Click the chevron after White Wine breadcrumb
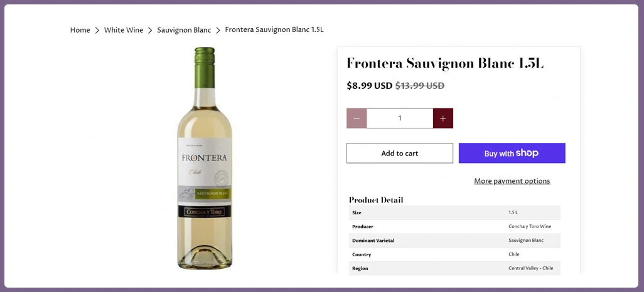This screenshot has width=644, height=292. 151,31
